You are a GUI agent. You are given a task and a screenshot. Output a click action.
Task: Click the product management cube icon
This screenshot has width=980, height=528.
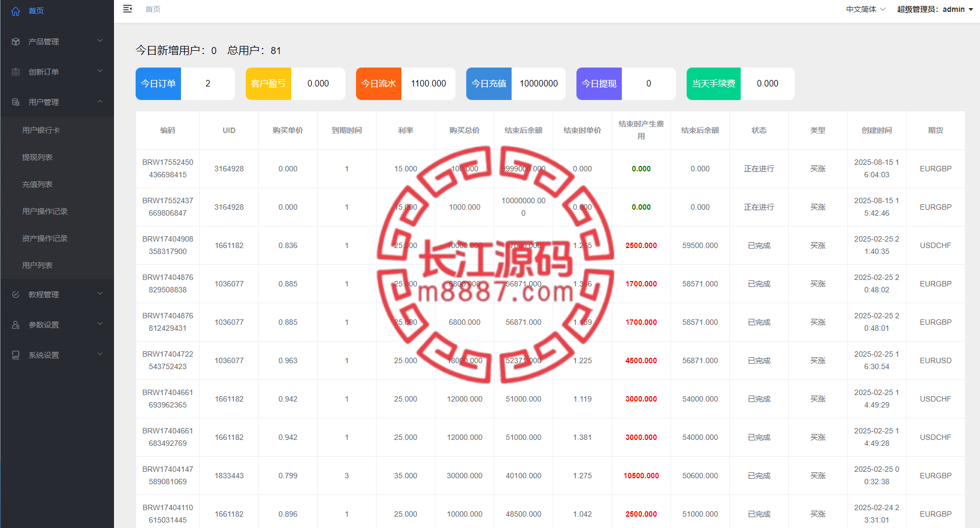pyautogui.click(x=16, y=42)
